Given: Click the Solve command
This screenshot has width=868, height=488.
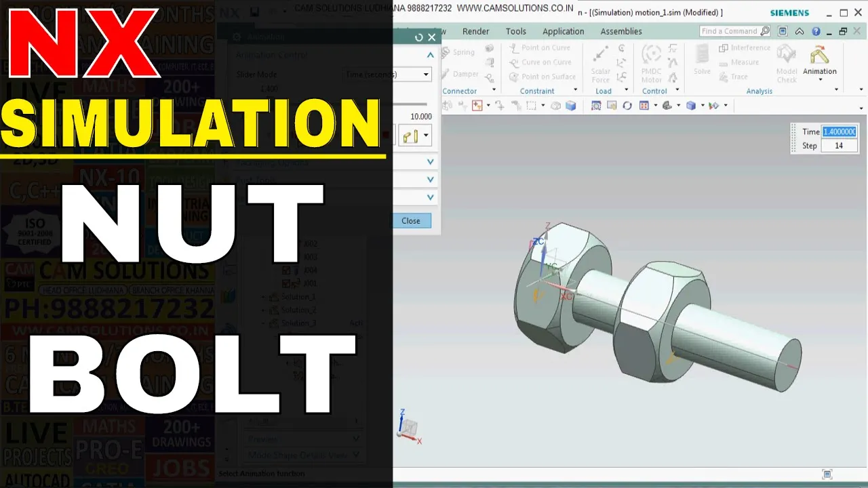Looking at the screenshot, I should pos(702,60).
